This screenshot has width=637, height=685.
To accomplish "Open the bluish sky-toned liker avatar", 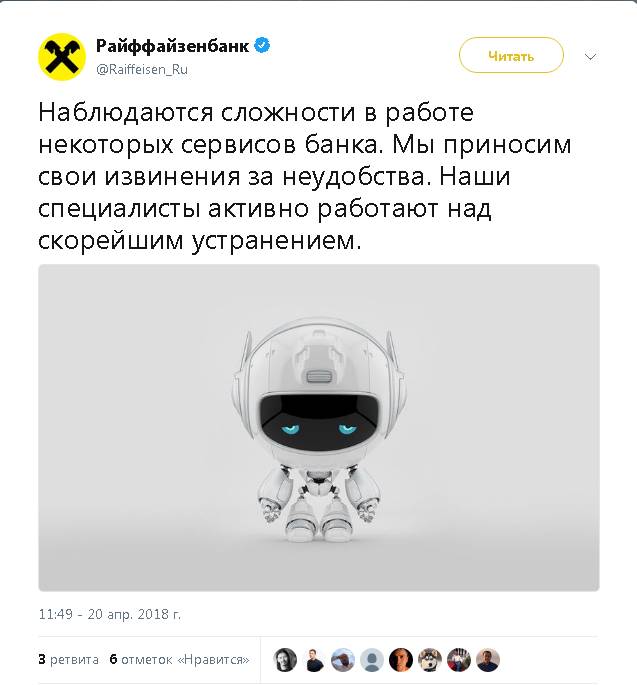I will click(343, 660).
